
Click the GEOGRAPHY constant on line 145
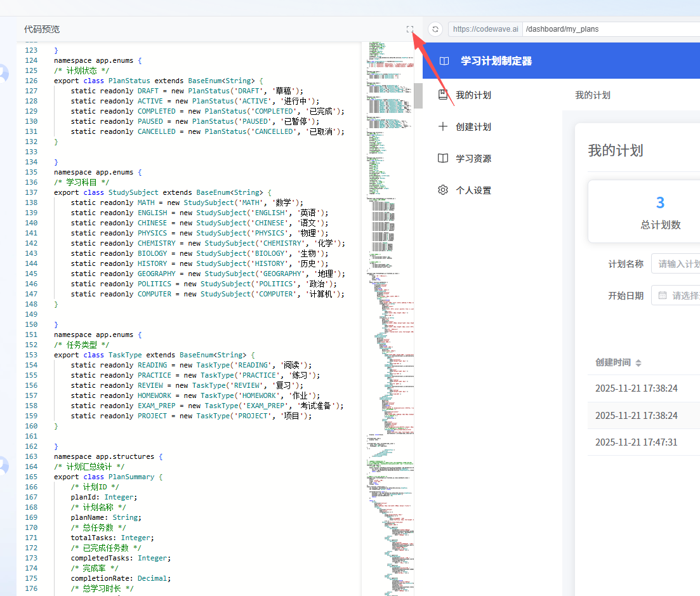[156, 274]
